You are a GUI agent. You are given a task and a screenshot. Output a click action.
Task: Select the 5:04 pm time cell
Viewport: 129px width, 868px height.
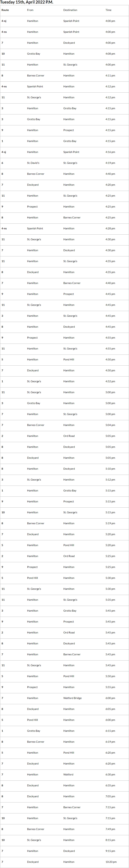[x=110, y=425]
